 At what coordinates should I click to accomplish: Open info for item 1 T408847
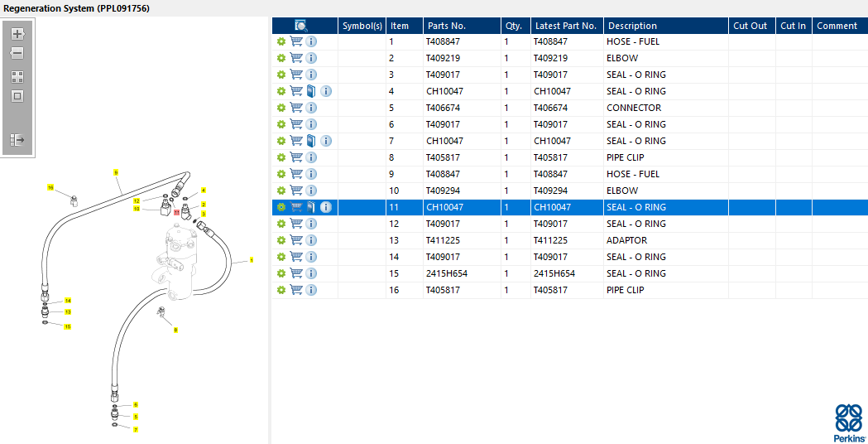(x=311, y=41)
